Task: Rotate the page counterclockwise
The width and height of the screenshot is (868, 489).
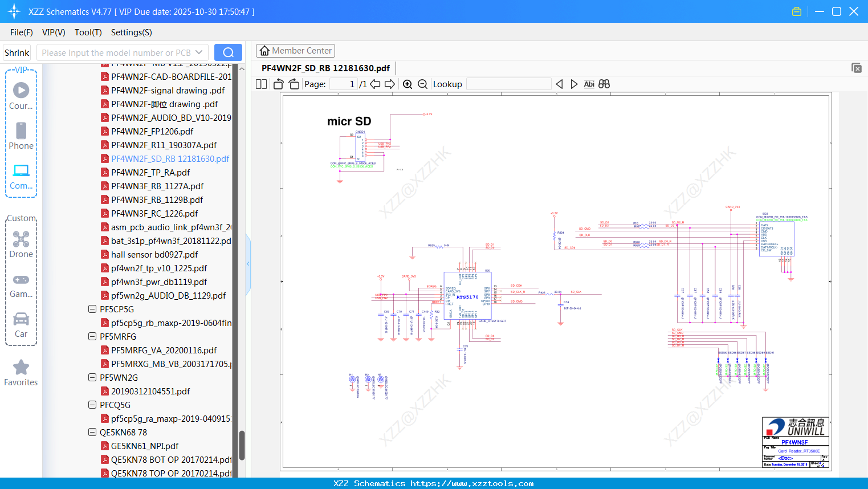Action: [x=279, y=84]
